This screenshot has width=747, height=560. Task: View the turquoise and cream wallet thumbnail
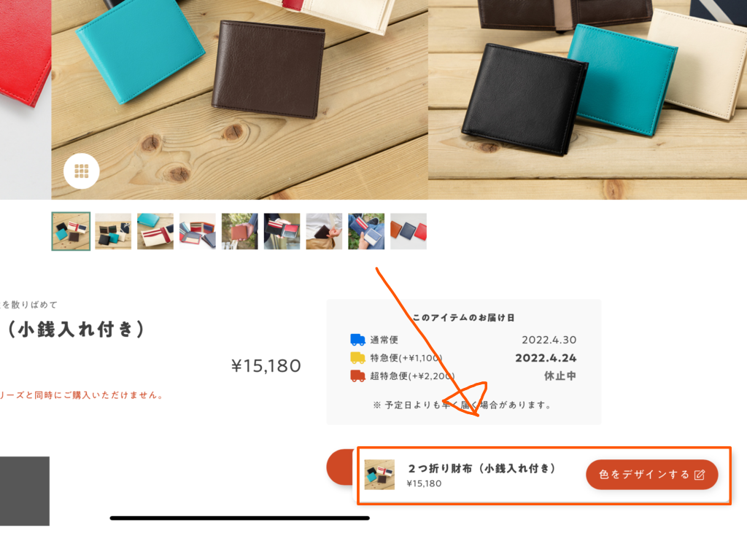coord(155,231)
